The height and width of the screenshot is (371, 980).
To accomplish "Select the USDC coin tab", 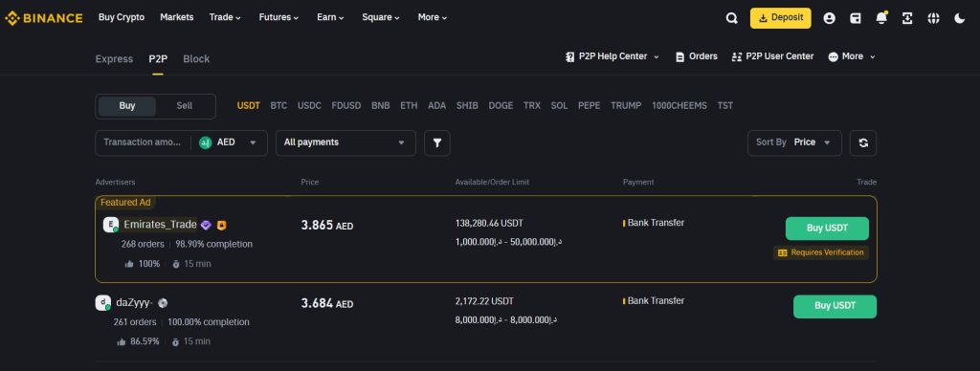I will tap(309, 106).
